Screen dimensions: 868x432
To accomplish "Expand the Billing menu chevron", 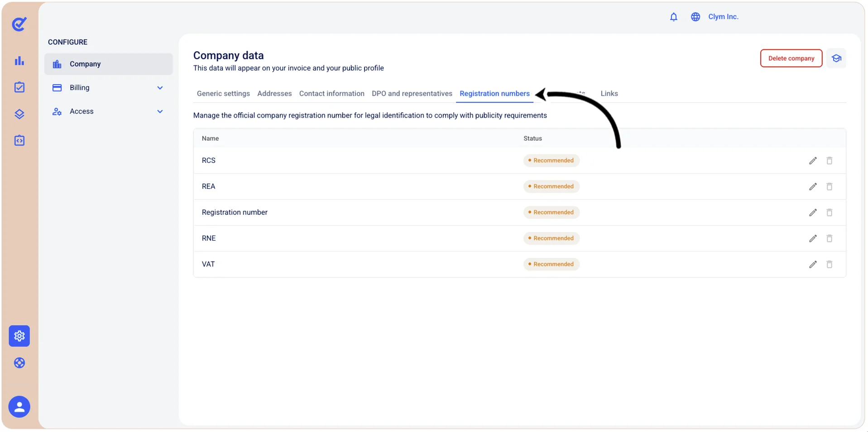I will coord(160,88).
